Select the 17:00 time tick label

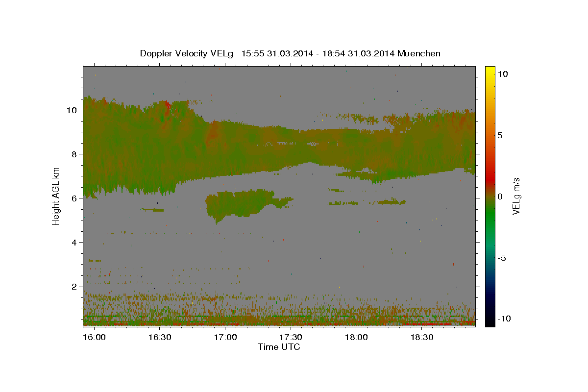click(225, 337)
